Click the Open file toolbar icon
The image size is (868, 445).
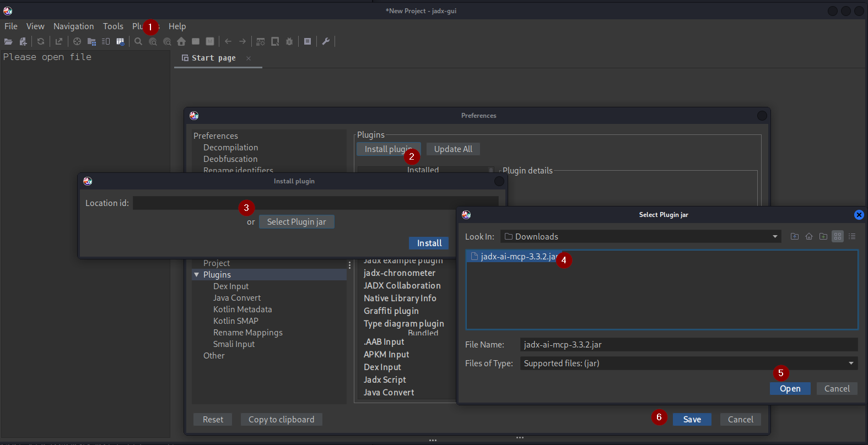pyautogui.click(x=8, y=41)
